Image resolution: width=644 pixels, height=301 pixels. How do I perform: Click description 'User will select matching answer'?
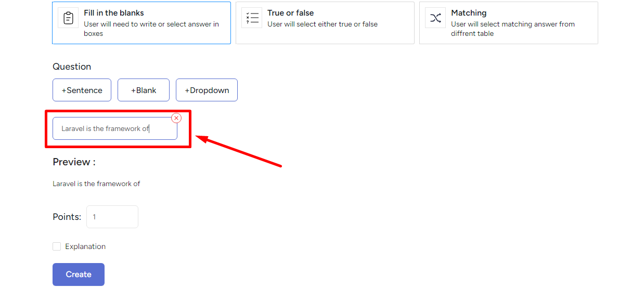click(513, 29)
